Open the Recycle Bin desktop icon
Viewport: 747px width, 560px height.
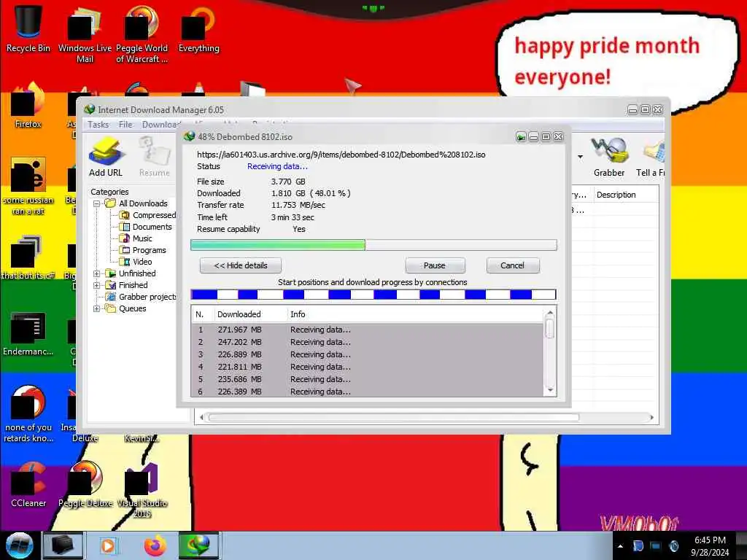tap(28, 28)
